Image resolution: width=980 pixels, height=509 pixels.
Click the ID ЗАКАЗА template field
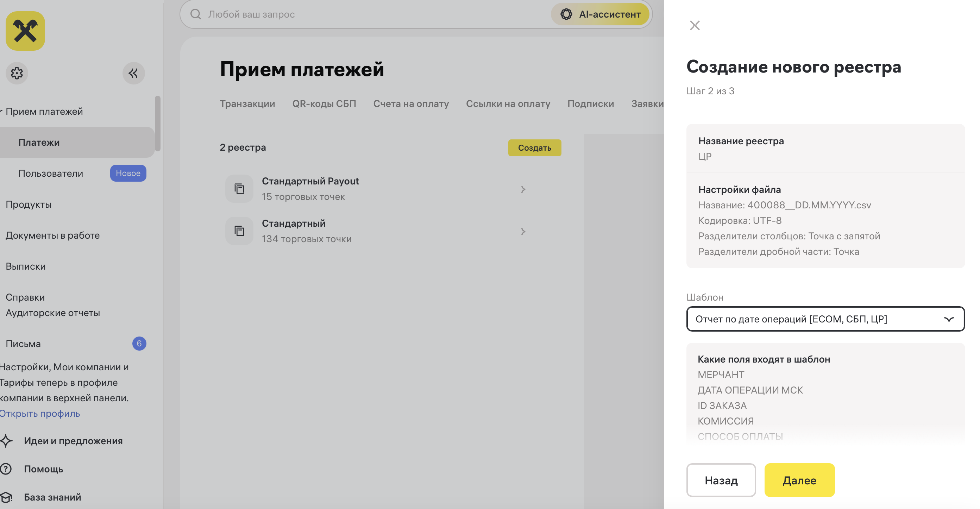tap(722, 406)
